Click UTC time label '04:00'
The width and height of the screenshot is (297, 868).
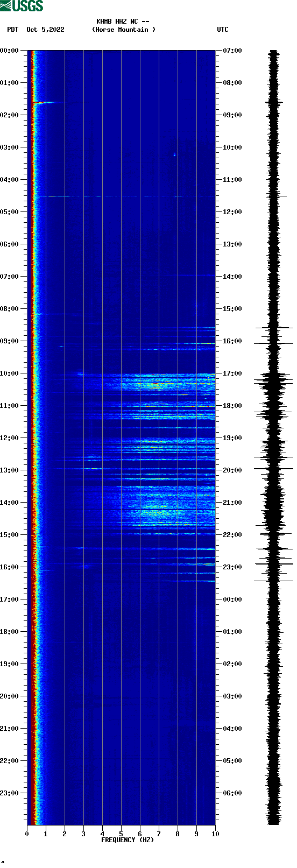click(x=232, y=729)
